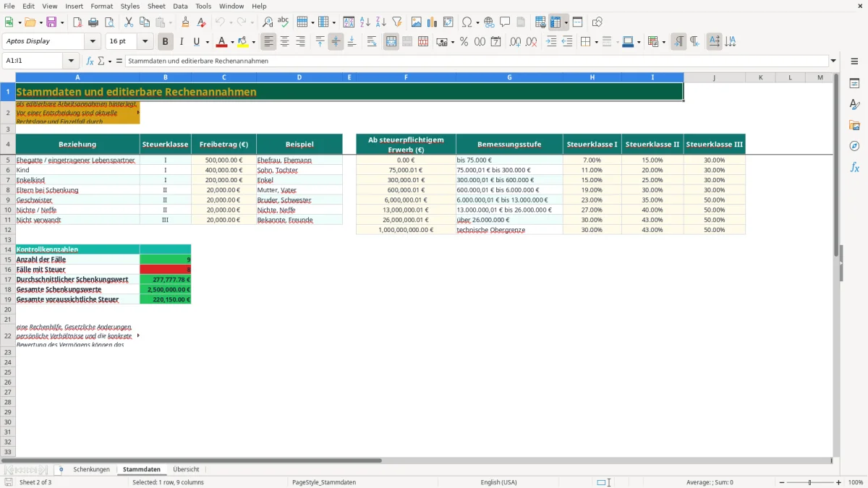The height and width of the screenshot is (488, 868).
Task: Toggle Freeze Rows and Columns
Action: tap(556, 22)
